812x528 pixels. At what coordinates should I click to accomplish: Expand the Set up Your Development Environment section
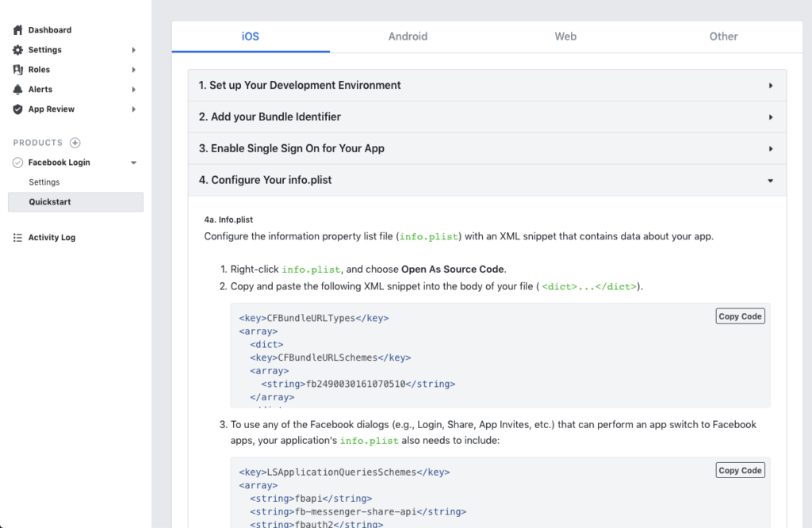click(x=770, y=85)
